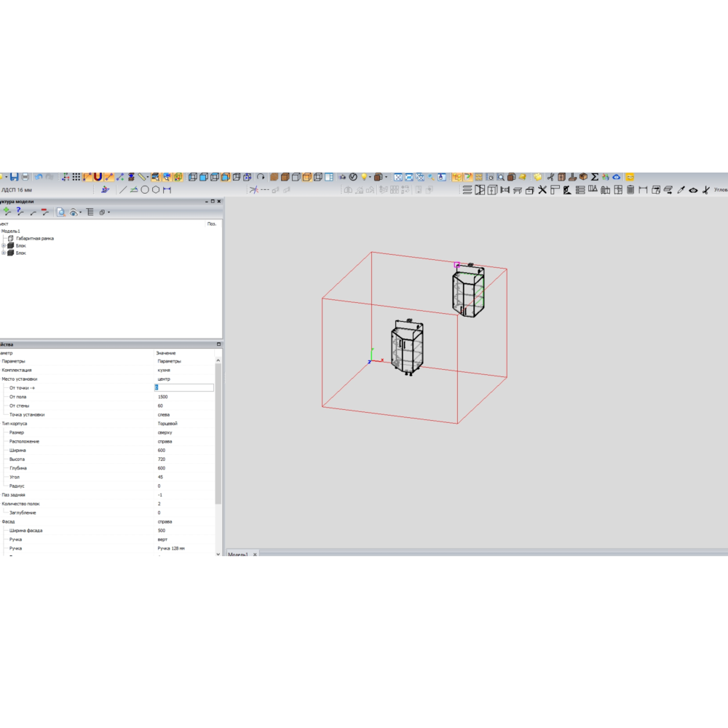Click the Значение column header
Viewport: 728px width, 728px height.
166,353
